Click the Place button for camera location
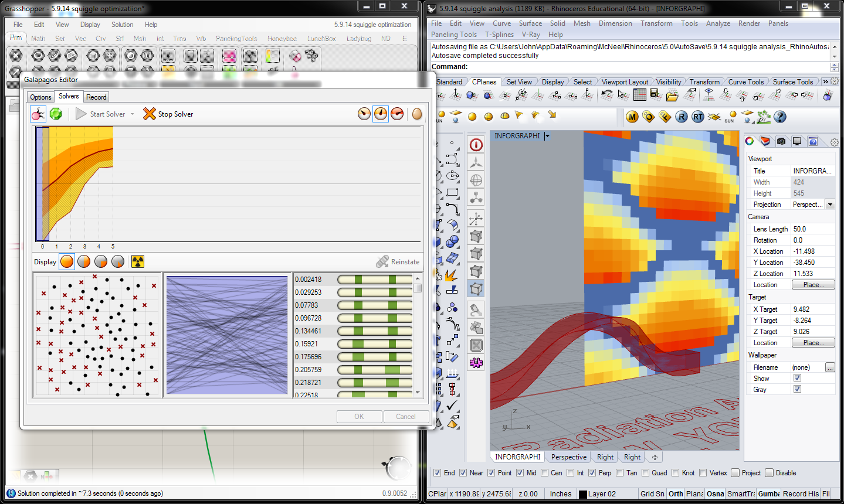Screen dimensions: 844x504 click(813, 284)
